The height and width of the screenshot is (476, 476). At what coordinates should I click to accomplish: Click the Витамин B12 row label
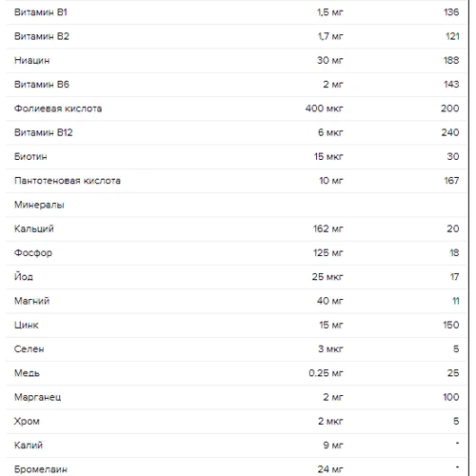pos(44,132)
